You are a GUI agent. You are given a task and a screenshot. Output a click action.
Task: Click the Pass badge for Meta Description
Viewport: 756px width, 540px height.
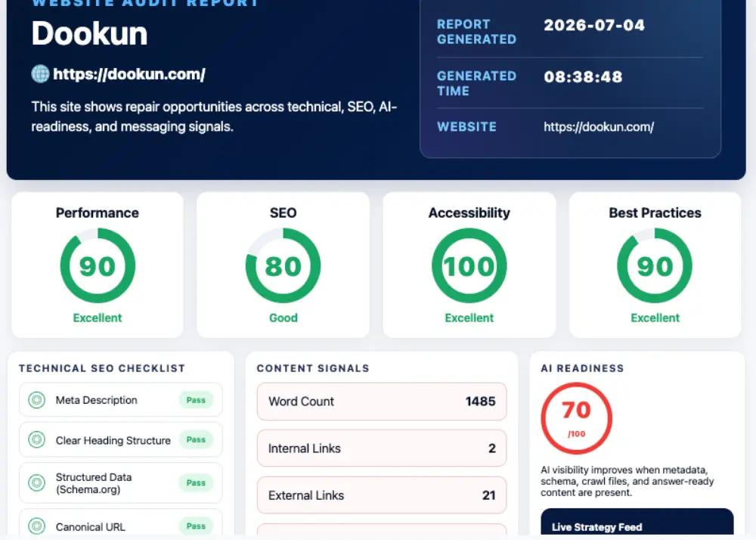(196, 399)
